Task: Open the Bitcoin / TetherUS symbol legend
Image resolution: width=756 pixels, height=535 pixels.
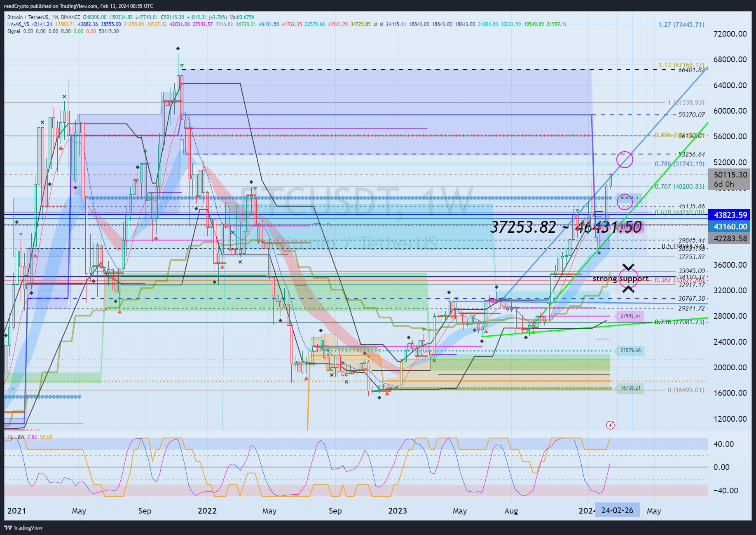Action: pyautogui.click(x=44, y=17)
